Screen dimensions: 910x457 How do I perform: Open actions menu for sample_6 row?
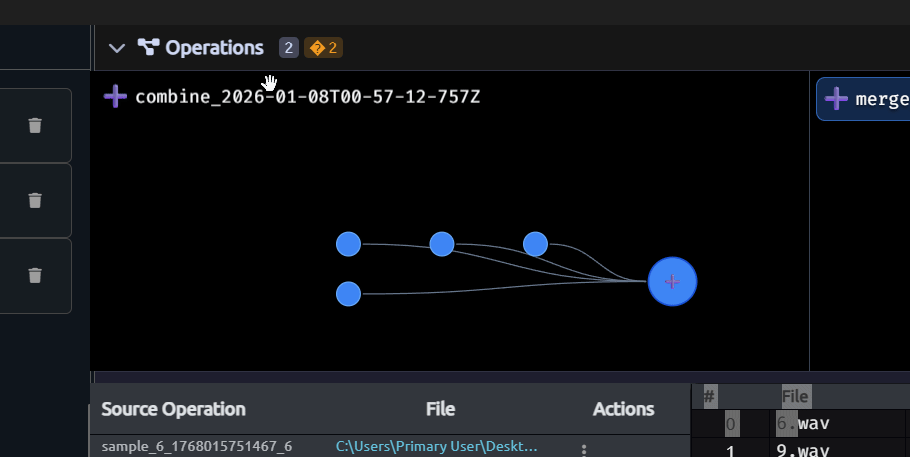point(584,449)
